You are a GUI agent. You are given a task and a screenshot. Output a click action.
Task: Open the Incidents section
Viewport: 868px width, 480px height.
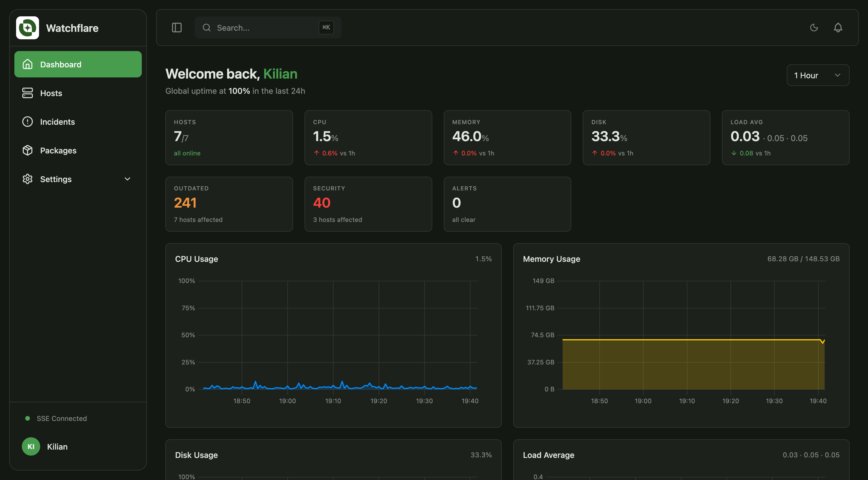click(78, 122)
